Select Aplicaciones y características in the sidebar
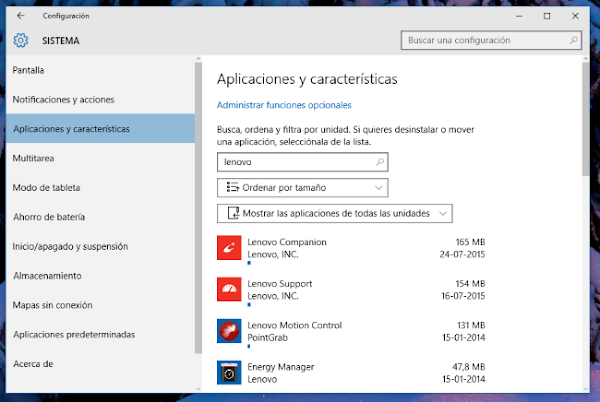This screenshot has width=600, height=402. point(100,129)
